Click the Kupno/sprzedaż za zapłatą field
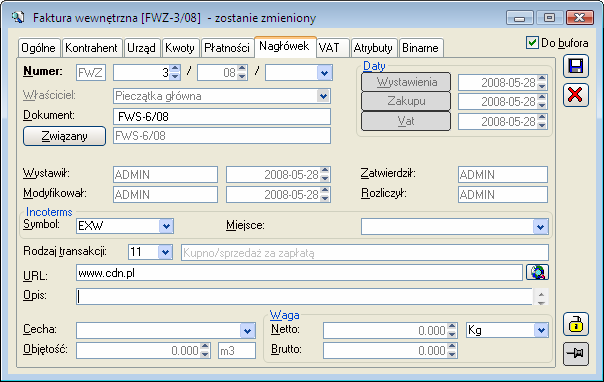The height and width of the screenshot is (382, 604). [365, 253]
